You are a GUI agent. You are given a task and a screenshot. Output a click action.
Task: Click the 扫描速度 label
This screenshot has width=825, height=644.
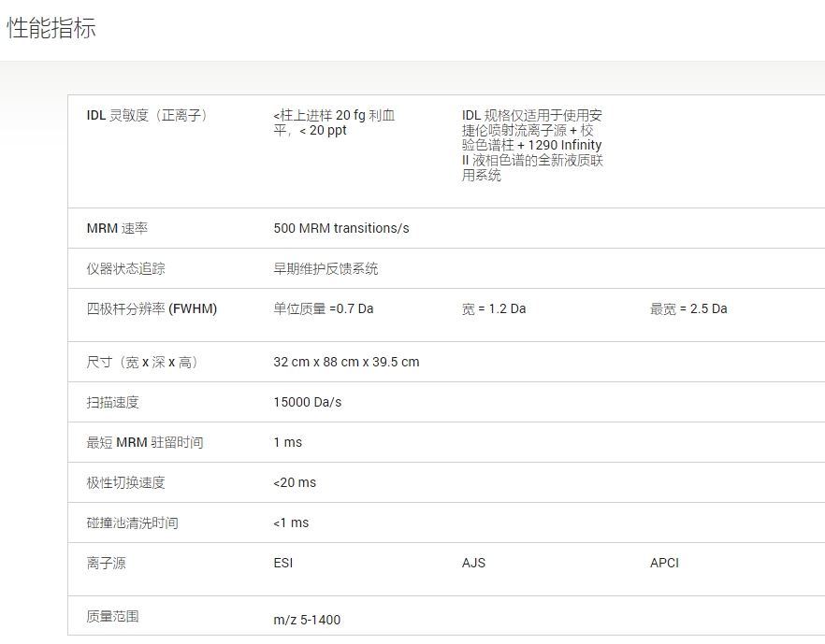(112, 402)
